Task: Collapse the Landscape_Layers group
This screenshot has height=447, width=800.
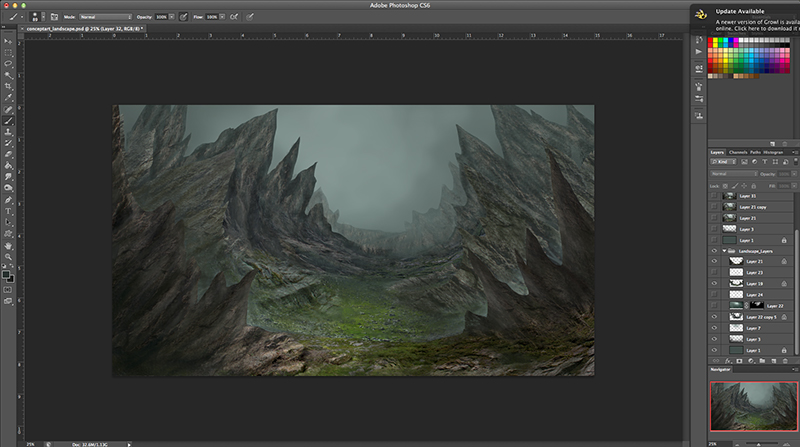Action: [724, 251]
